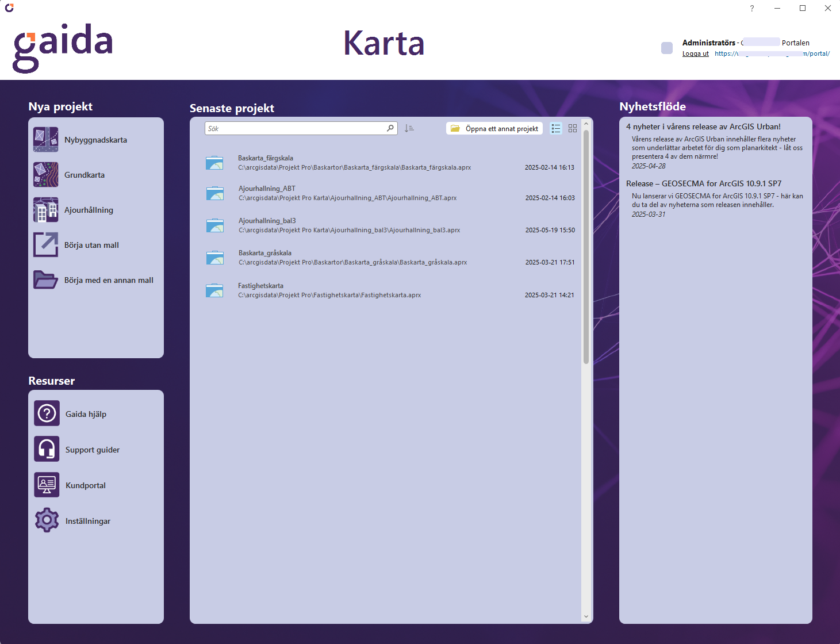Image resolution: width=840 pixels, height=644 pixels.
Task: Click the Support guider headset icon
Action: [x=47, y=449]
